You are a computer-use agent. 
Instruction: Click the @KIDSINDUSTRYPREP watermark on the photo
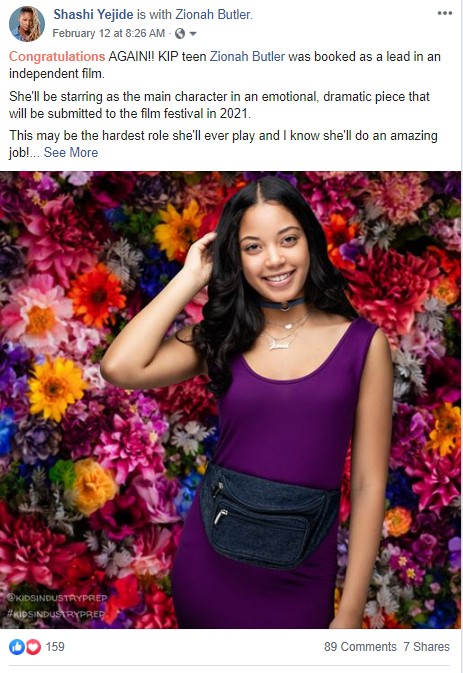(57, 598)
